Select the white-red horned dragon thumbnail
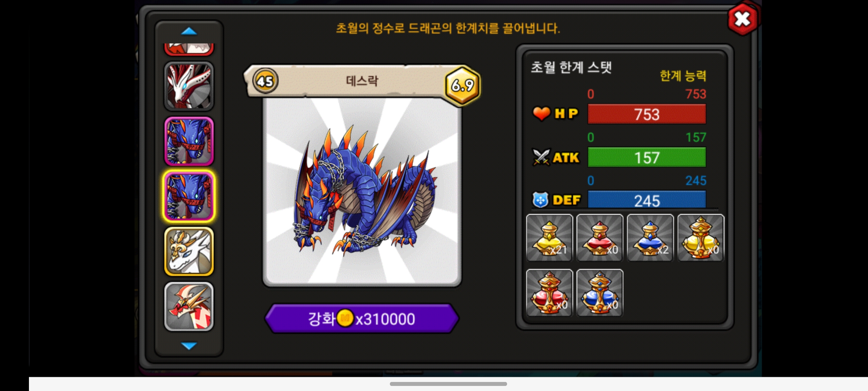 [189, 86]
